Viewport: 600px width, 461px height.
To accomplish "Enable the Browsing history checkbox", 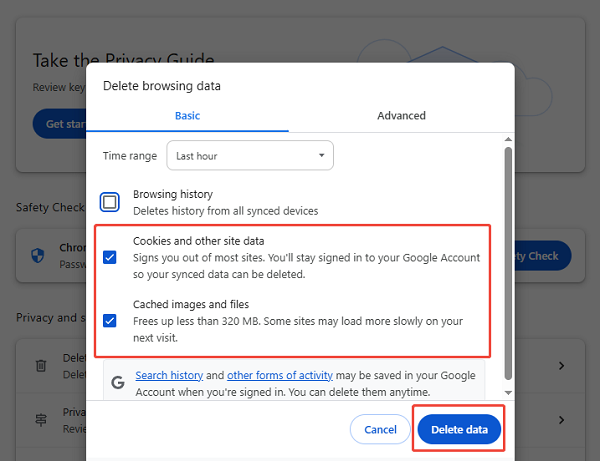I will [110, 202].
